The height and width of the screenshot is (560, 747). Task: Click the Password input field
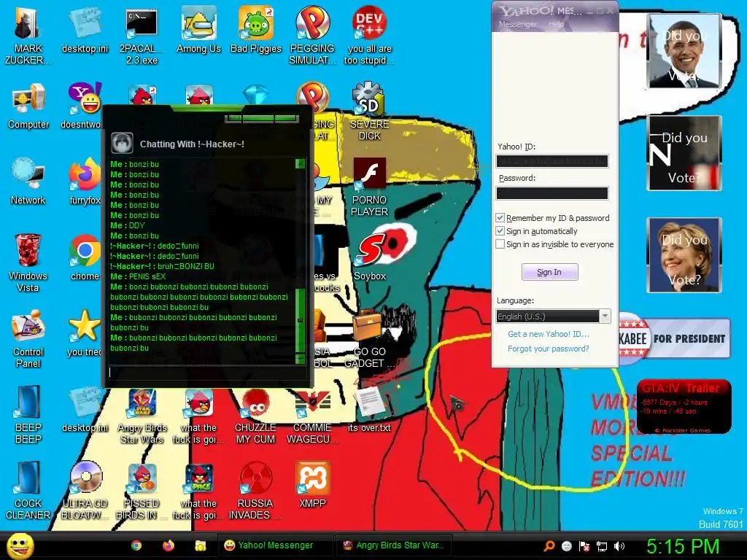point(552,192)
